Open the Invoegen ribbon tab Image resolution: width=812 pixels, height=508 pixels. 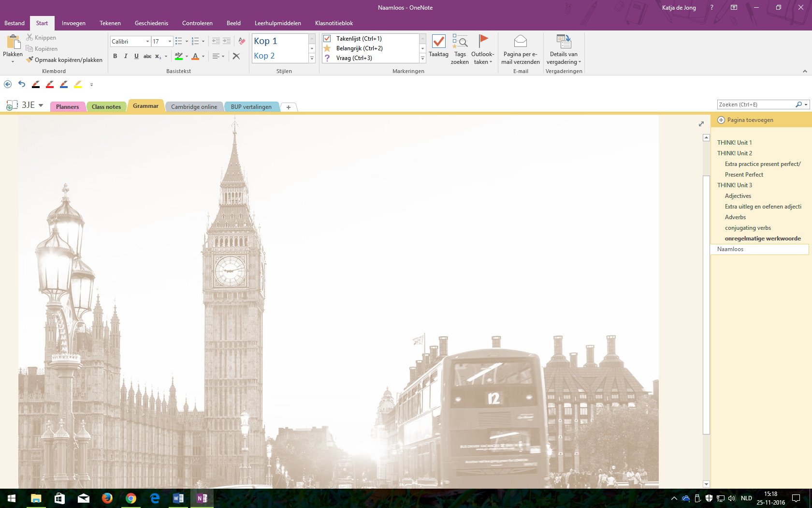click(x=73, y=23)
